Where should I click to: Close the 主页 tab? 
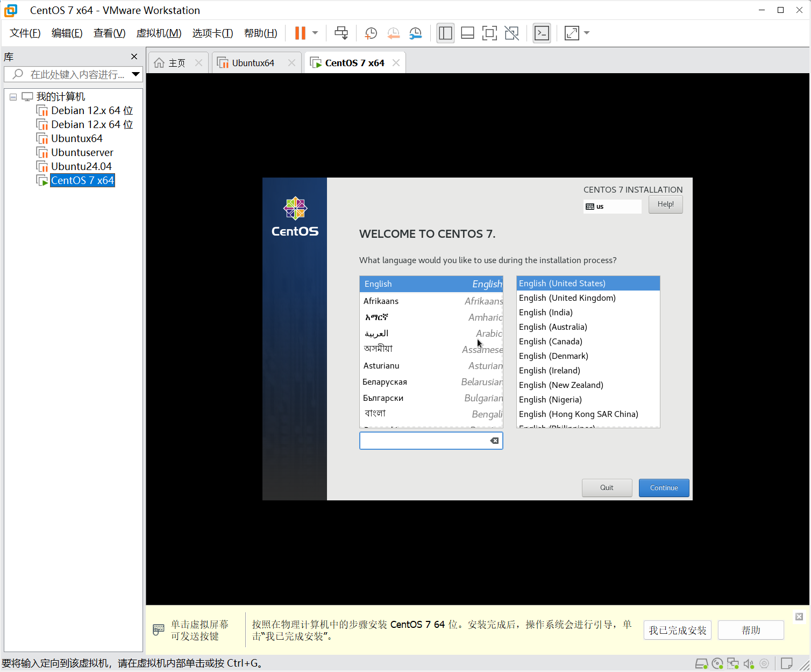198,63
